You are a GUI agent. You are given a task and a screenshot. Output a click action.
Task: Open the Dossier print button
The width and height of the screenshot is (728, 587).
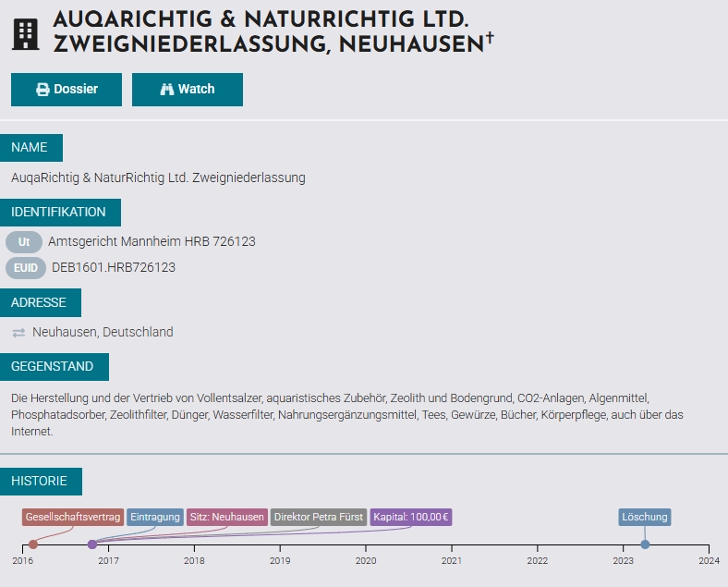click(x=67, y=90)
